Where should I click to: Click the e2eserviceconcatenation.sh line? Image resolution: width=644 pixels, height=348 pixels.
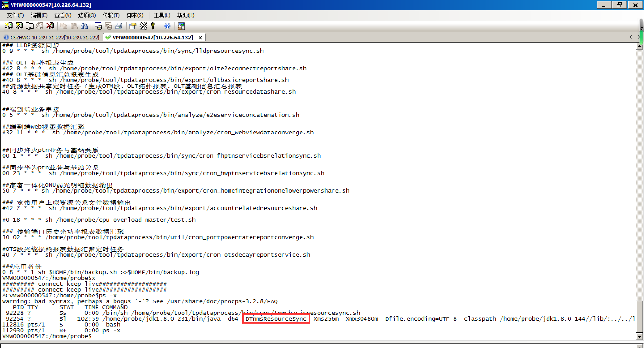point(151,115)
